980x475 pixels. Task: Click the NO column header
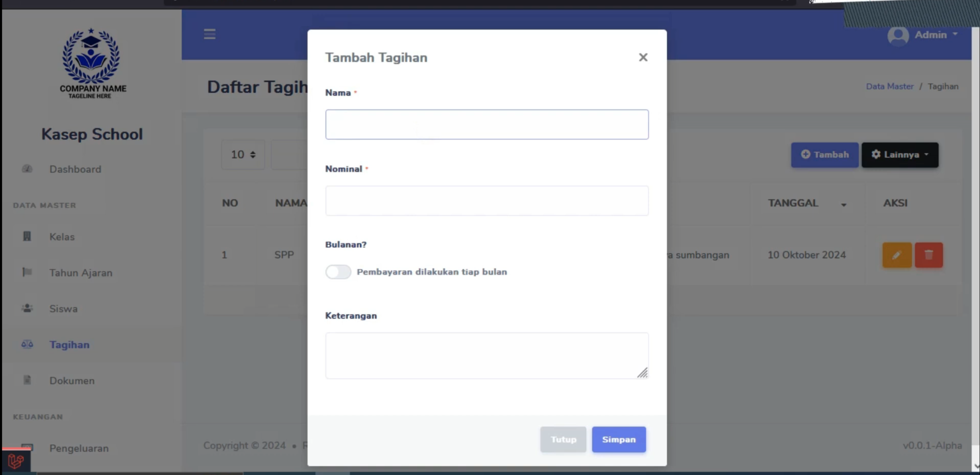click(x=230, y=203)
